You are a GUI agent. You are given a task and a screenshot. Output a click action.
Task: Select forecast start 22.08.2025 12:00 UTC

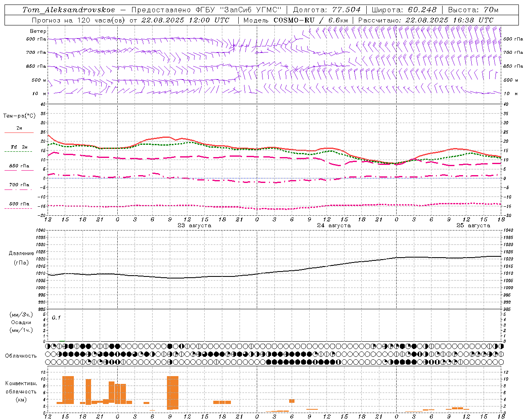coord(185,20)
